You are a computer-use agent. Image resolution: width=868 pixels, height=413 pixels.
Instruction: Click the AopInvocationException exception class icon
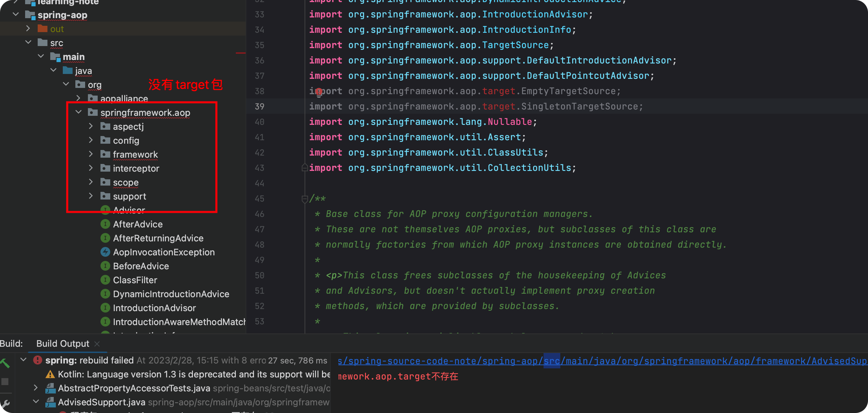(x=105, y=252)
